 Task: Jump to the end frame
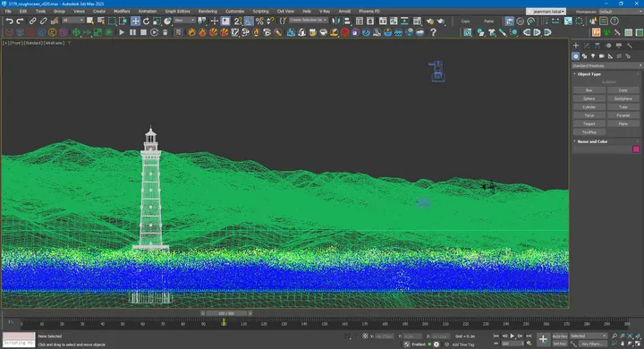coord(529,336)
